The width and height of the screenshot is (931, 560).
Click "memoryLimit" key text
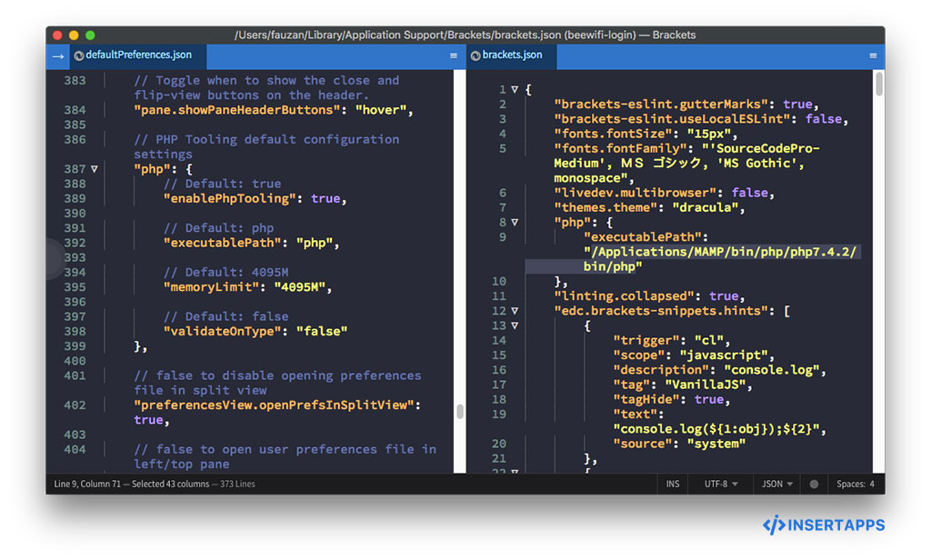pos(211,287)
